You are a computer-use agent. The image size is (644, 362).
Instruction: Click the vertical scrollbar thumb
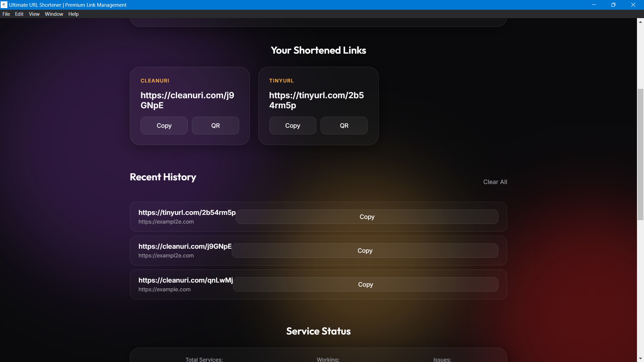(640, 154)
